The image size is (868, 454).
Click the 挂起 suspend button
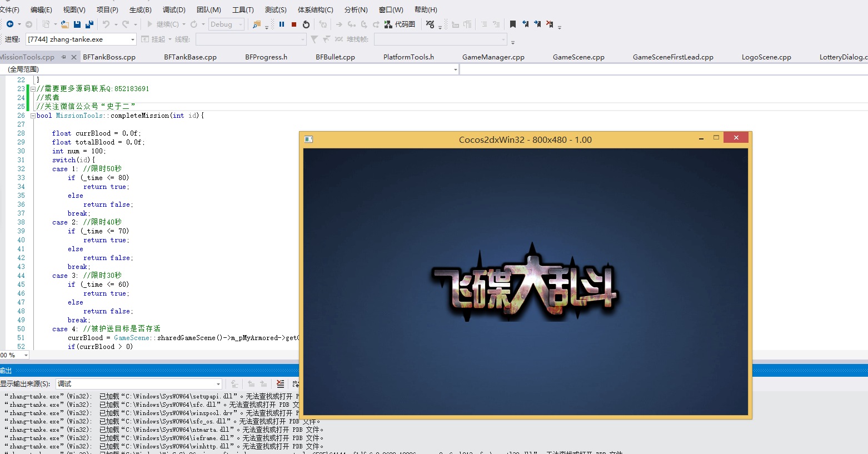point(153,39)
